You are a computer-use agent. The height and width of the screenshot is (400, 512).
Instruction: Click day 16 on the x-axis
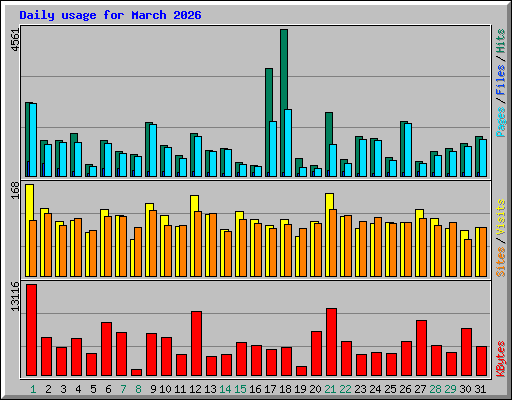pyautogui.click(x=255, y=389)
